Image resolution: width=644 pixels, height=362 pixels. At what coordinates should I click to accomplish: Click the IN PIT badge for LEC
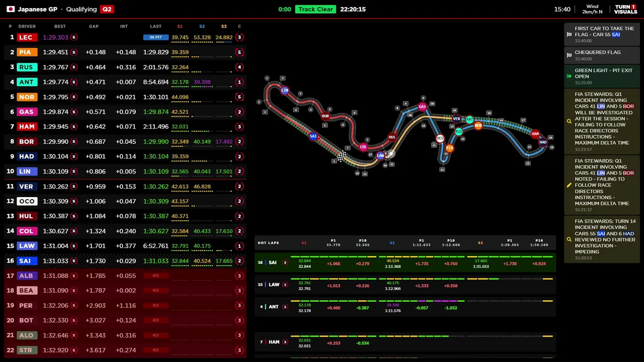[155, 37]
